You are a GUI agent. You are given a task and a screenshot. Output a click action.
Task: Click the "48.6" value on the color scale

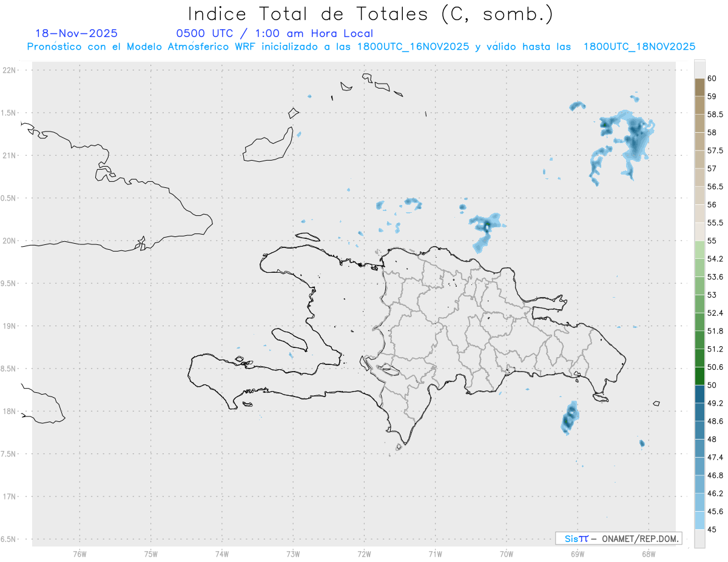715,421
